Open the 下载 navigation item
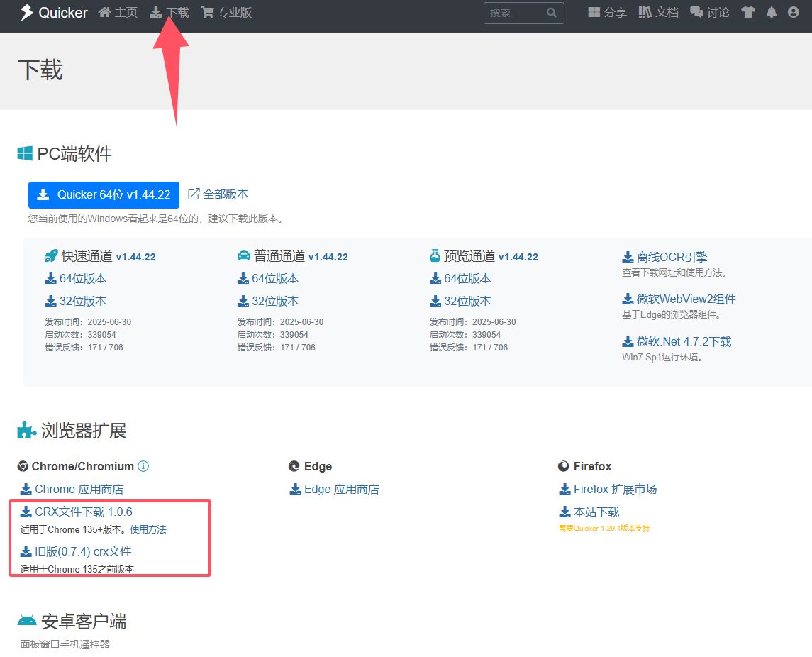Viewport: 812px width, 657px height. pyautogui.click(x=170, y=13)
